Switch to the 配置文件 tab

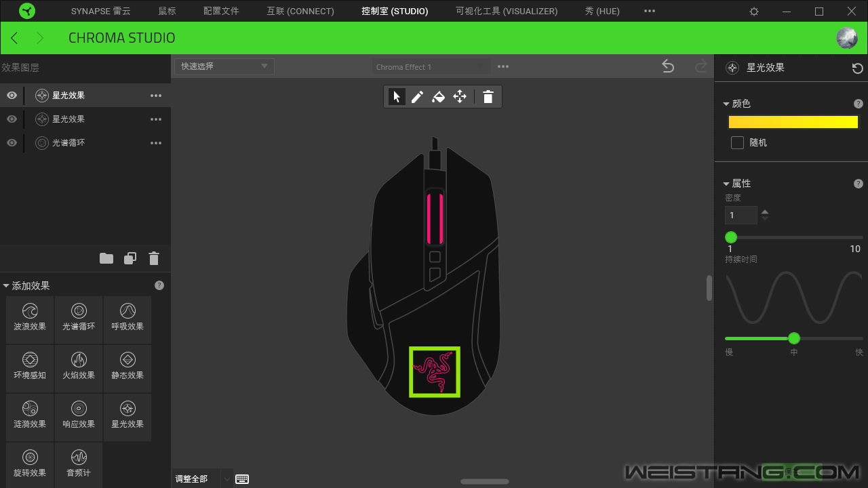click(221, 12)
